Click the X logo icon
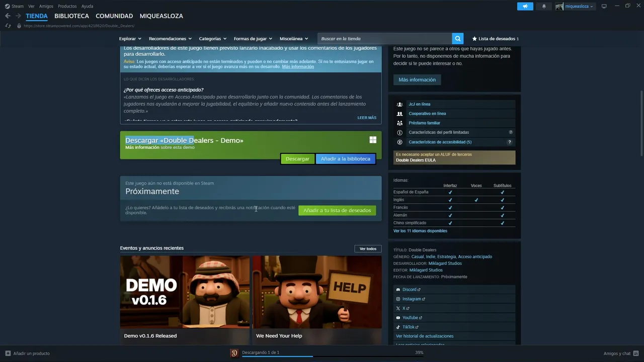Screen dimensions: 644x362 [398, 308]
